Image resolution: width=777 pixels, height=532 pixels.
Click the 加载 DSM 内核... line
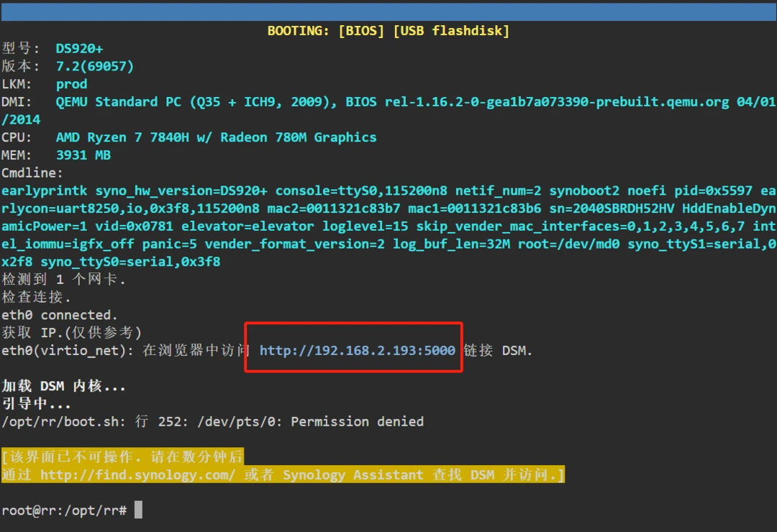pos(64,386)
